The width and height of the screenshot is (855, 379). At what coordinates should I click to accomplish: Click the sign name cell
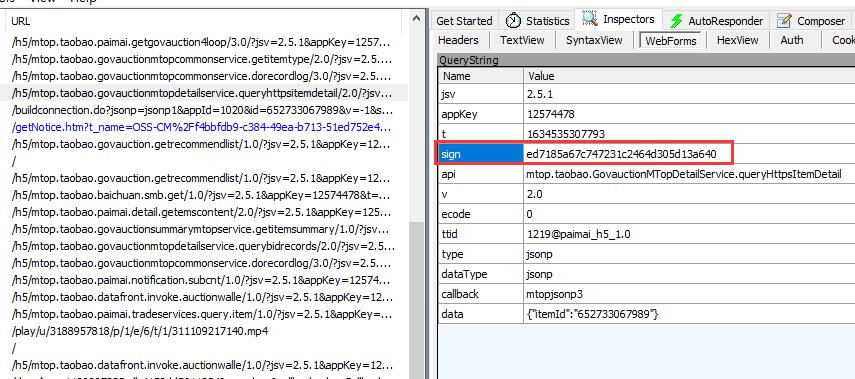tap(480, 154)
